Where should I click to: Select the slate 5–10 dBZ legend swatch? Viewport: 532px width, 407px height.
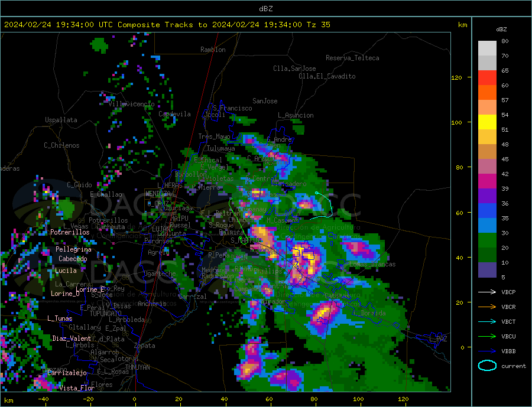(487, 270)
